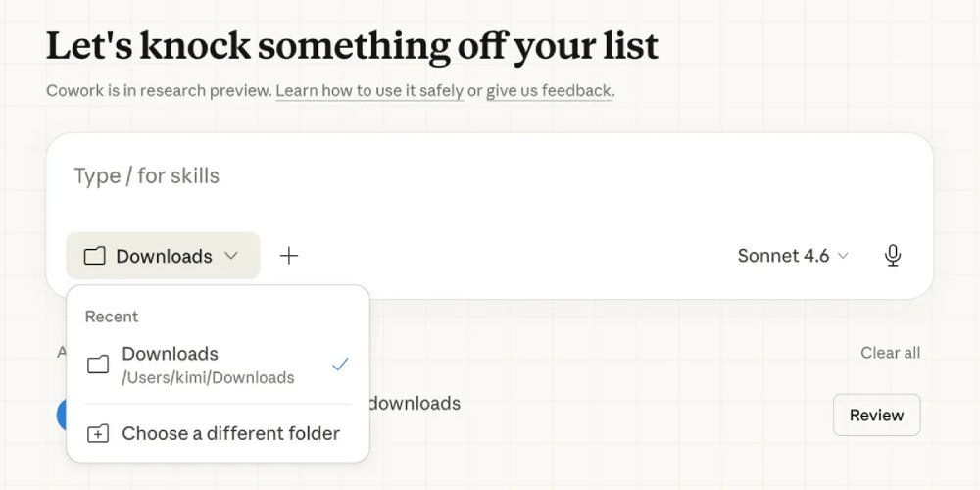
Task: Click the plus icon beside the folder selector
Action: click(x=289, y=256)
